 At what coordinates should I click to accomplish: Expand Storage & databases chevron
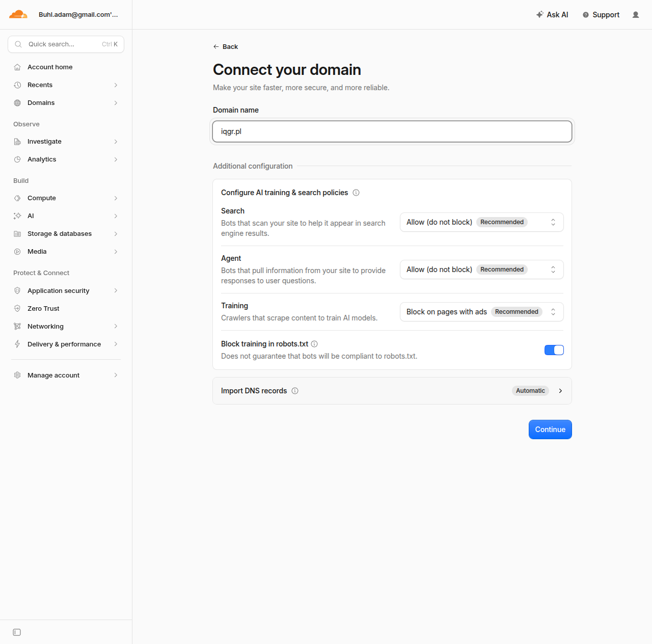coord(116,234)
